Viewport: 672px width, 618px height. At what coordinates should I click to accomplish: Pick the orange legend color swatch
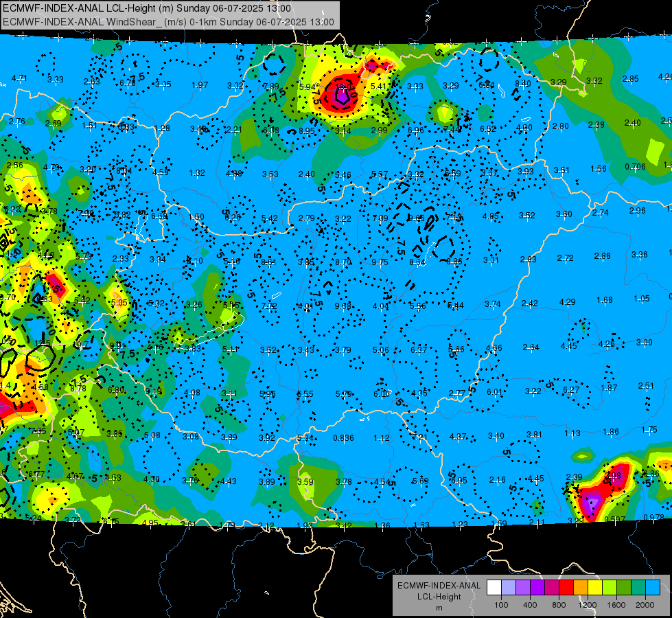[x=581, y=587]
